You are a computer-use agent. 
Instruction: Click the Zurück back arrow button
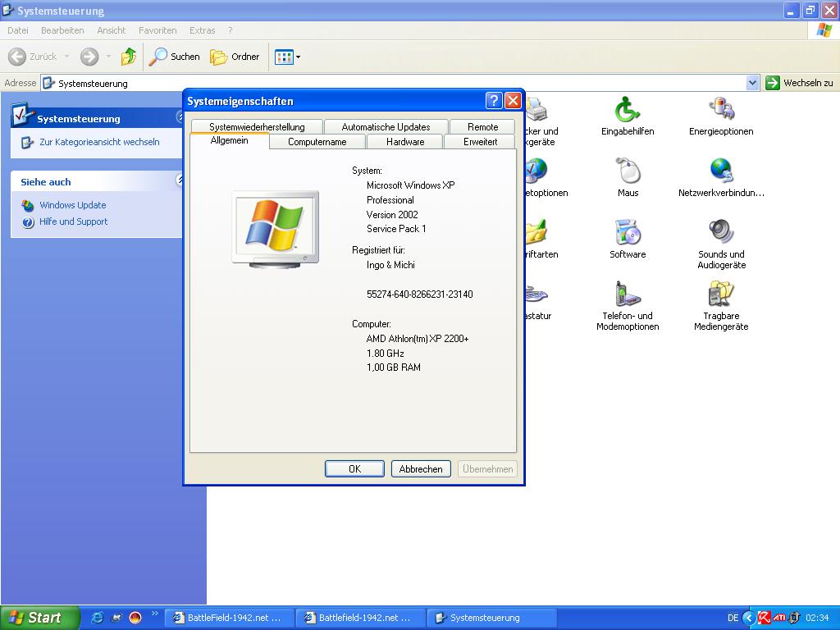(32, 57)
